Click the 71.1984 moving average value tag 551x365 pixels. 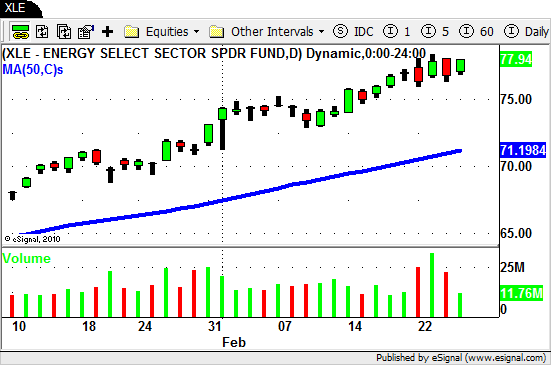click(523, 150)
